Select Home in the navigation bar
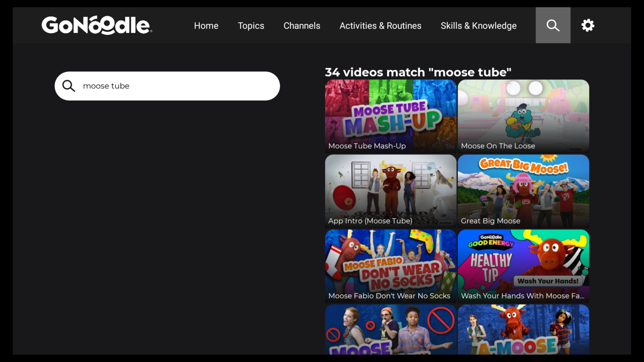 click(x=206, y=25)
